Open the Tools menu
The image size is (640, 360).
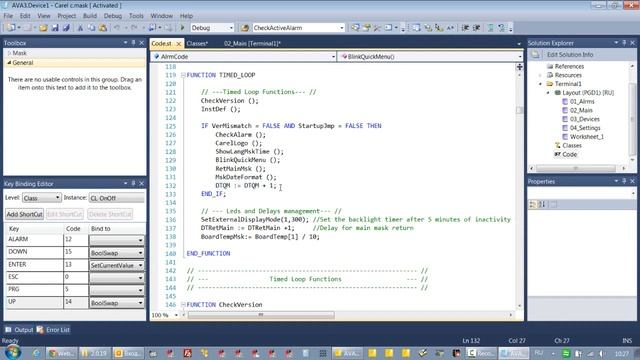[x=136, y=16]
